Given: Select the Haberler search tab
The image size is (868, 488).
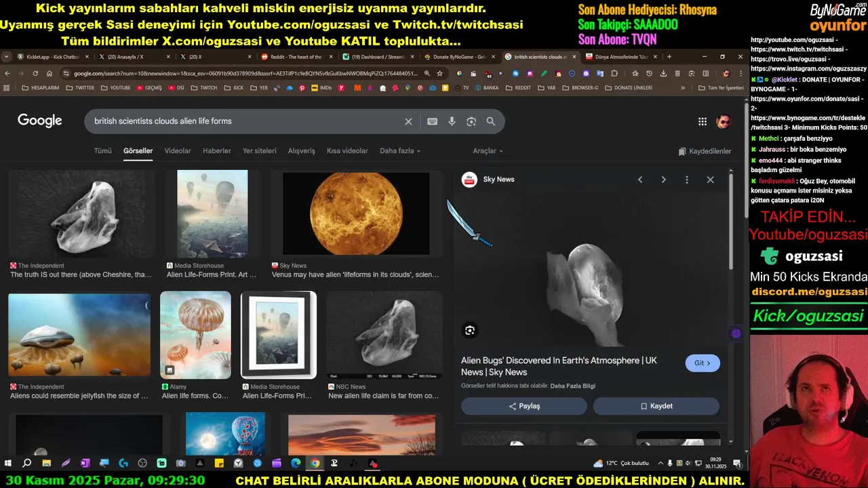Looking at the screenshot, I should [217, 151].
